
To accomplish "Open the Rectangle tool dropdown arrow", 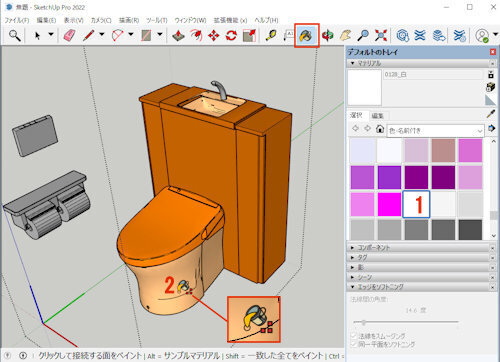I will tap(160, 34).
